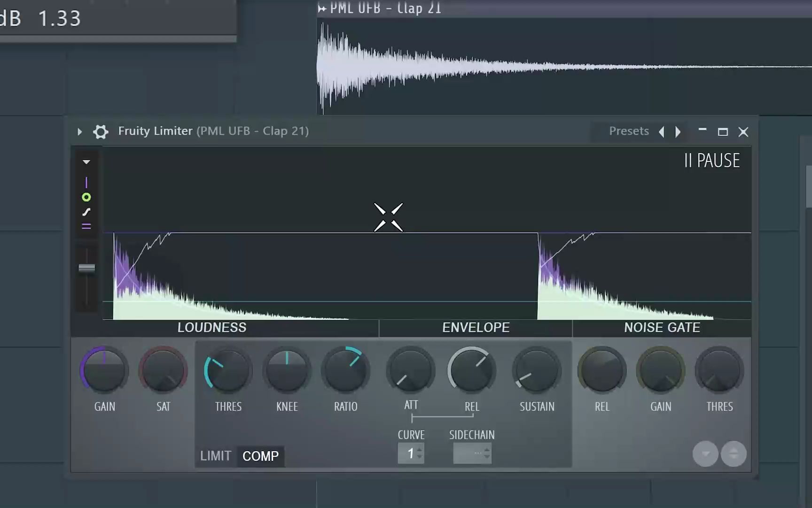This screenshot has width=812, height=508.
Task: Click the detached plugin arrow icon
Action: (x=79, y=132)
